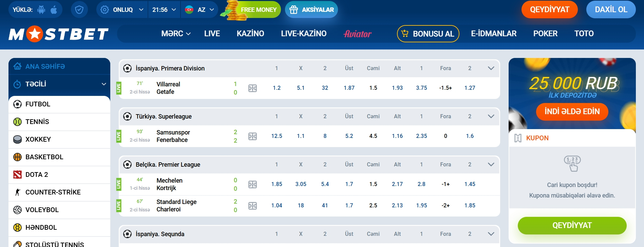Expand the TƏCİLİ sidebar section
The image size is (644, 247).
coord(104,84)
